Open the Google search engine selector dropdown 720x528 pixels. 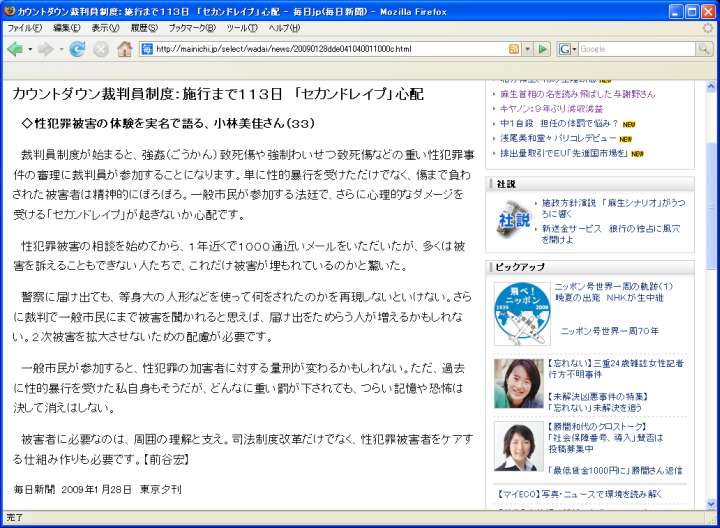click(572, 49)
